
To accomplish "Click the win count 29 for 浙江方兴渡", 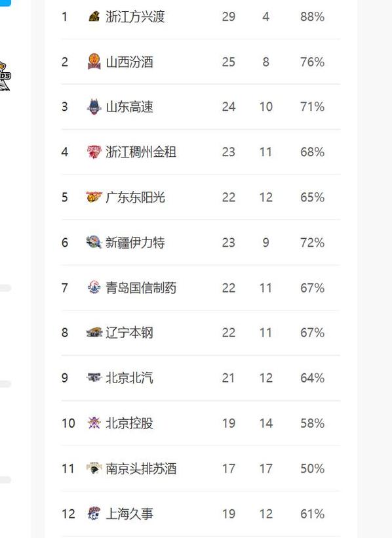I will [229, 16].
